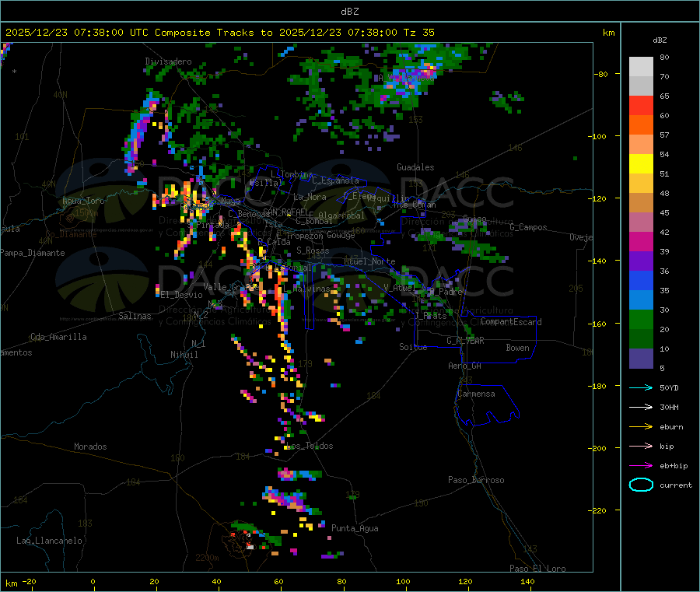Screen dimensions: 700x592
Task: Click the 'La_Nora' map label
Action: [x=310, y=197]
